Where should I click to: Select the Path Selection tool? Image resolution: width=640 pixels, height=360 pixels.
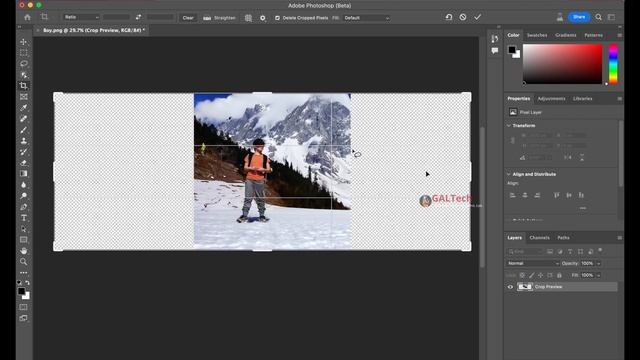pos(24,229)
